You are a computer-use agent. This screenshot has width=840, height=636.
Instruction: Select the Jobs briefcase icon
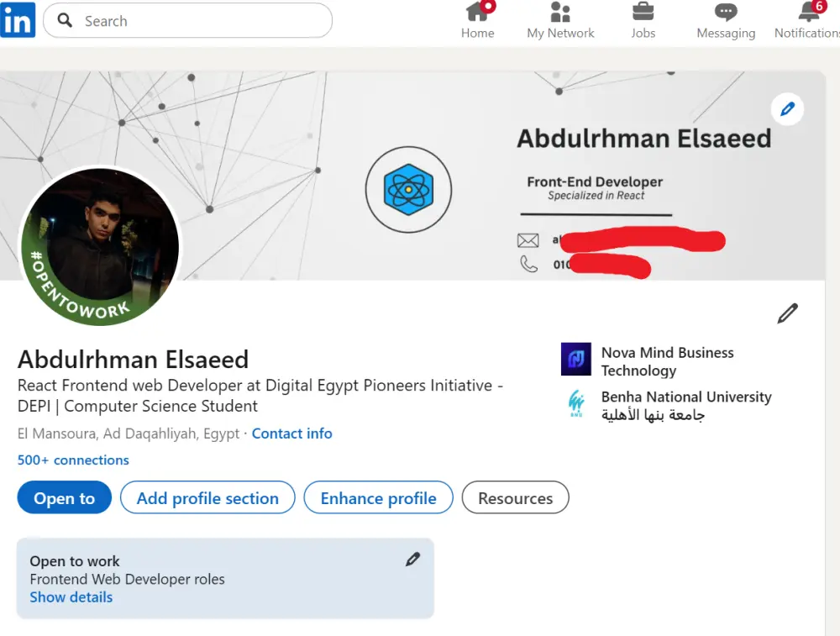(643, 14)
